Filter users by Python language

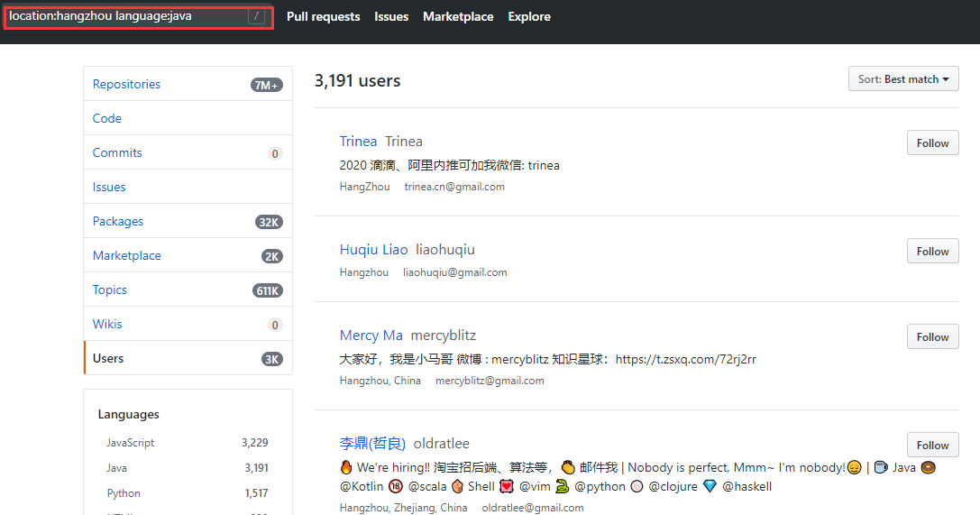187,493
